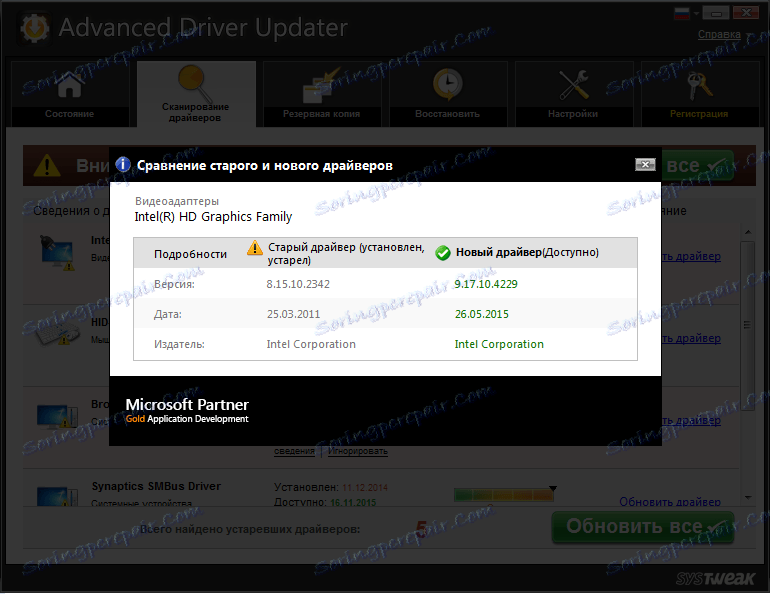Click the green check icon beside Новый драйвер
Image resolution: width=770 pixels, height=594 pixels.
point(442,253)
